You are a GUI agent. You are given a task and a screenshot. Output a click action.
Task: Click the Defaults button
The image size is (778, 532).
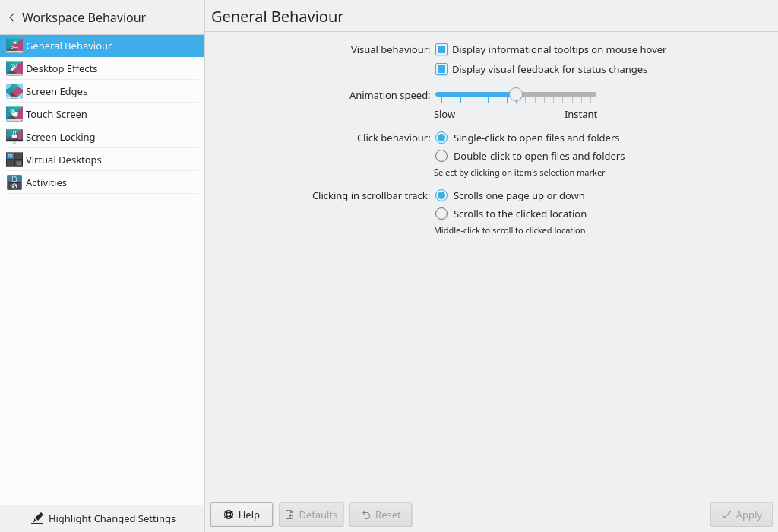(x=311, y=515)
